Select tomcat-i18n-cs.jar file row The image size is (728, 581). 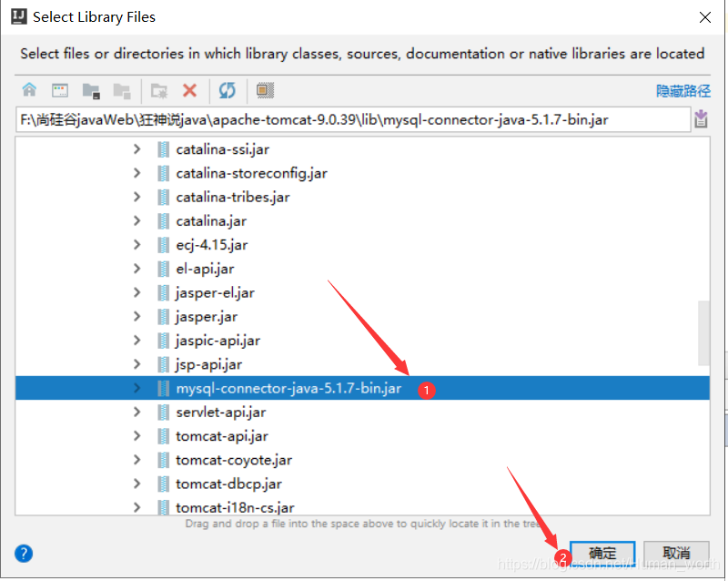[362, 505]
